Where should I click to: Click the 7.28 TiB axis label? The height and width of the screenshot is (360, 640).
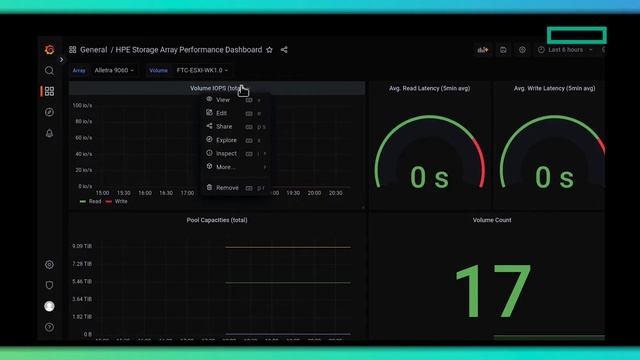coord(82,264)
